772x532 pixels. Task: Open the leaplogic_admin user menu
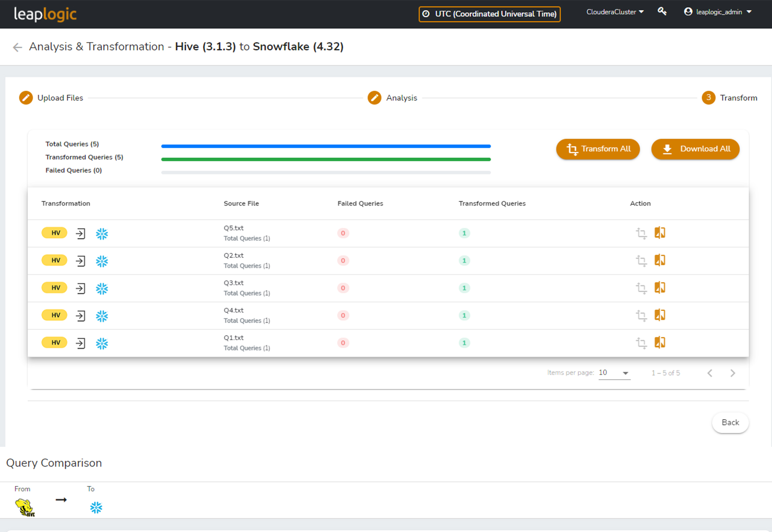(718, 12)
